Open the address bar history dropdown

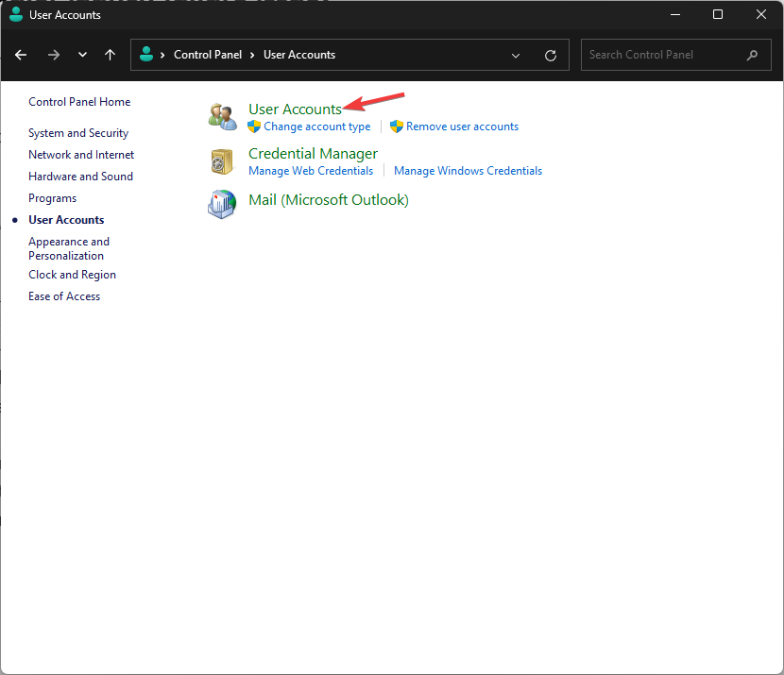[x=516, y=56]
